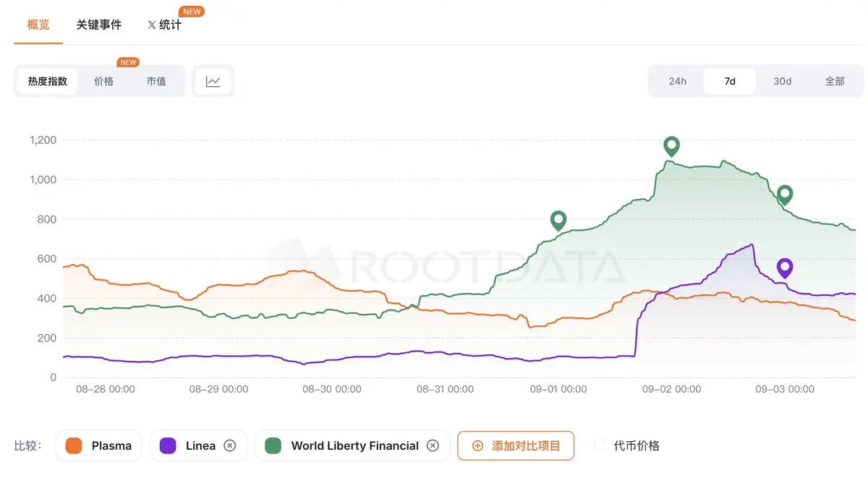Select the 热度指数 metric
This screenshot has width=868, height=478.
point(48,81)
